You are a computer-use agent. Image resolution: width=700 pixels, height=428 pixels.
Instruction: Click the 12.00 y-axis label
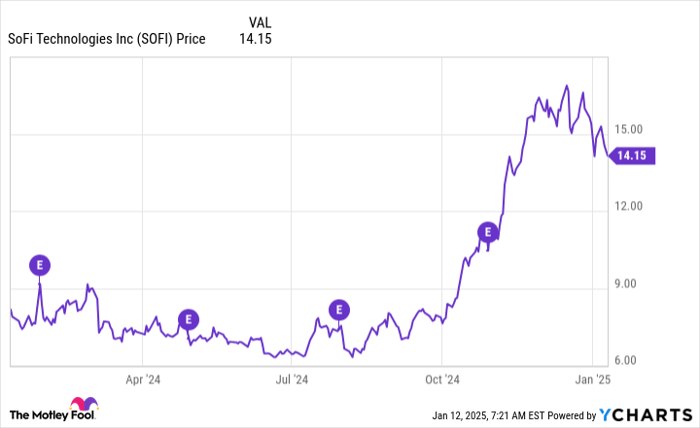click(629, 206)
